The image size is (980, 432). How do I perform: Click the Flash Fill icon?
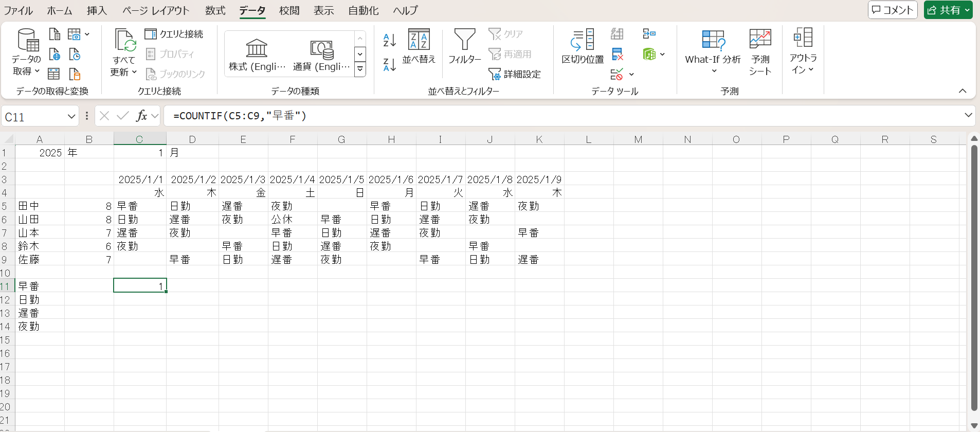click(617, 34)
